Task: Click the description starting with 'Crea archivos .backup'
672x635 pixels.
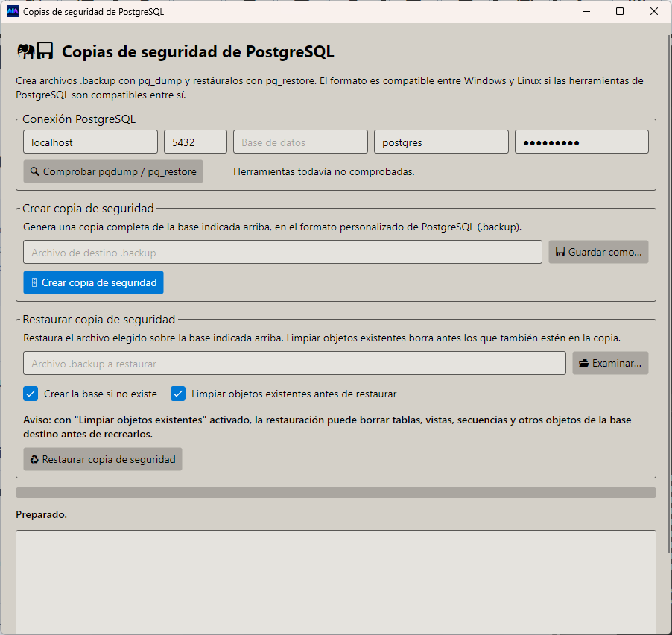Action: [x=329, y=87]
